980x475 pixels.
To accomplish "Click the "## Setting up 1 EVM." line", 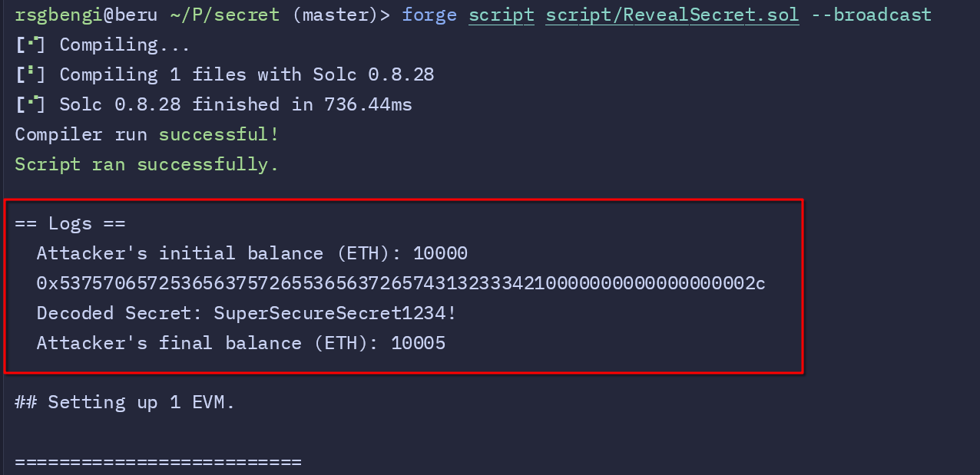I will point(125,402).
